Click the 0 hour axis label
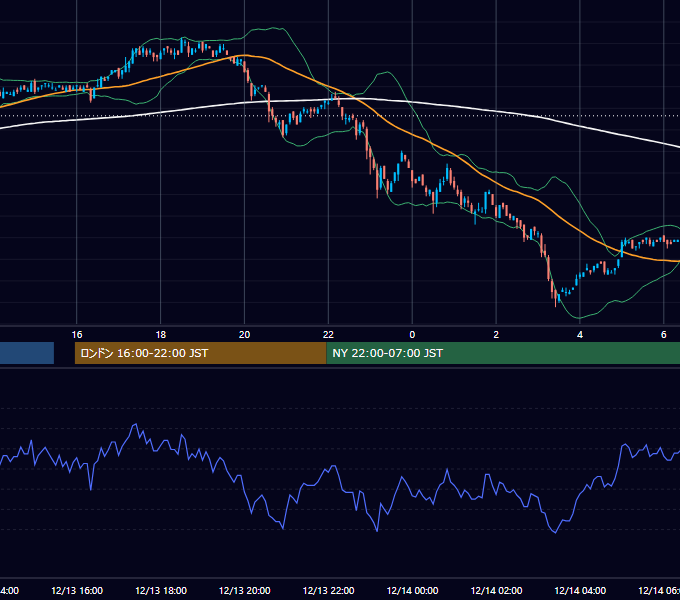Viewport: 680px width, 600px height. 412,335
